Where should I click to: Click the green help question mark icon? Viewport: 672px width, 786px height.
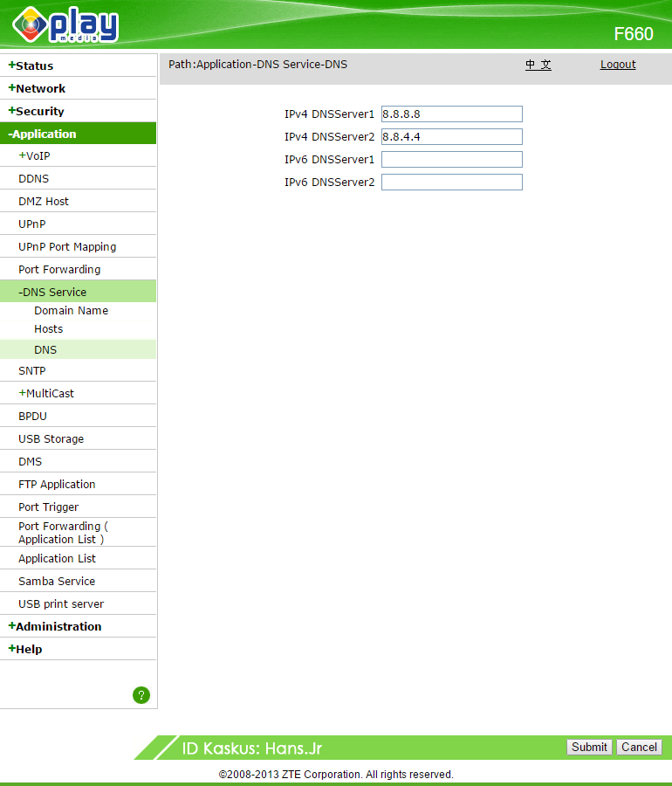click(141, 695)
